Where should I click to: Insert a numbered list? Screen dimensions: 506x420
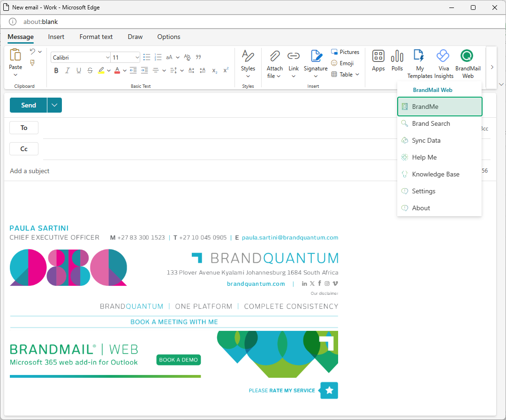pos(158,57)
